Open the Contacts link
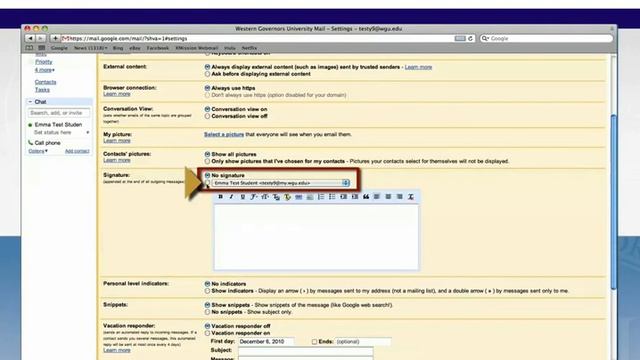The width and height of the screenshot is (640, 360). click(45, 82)
